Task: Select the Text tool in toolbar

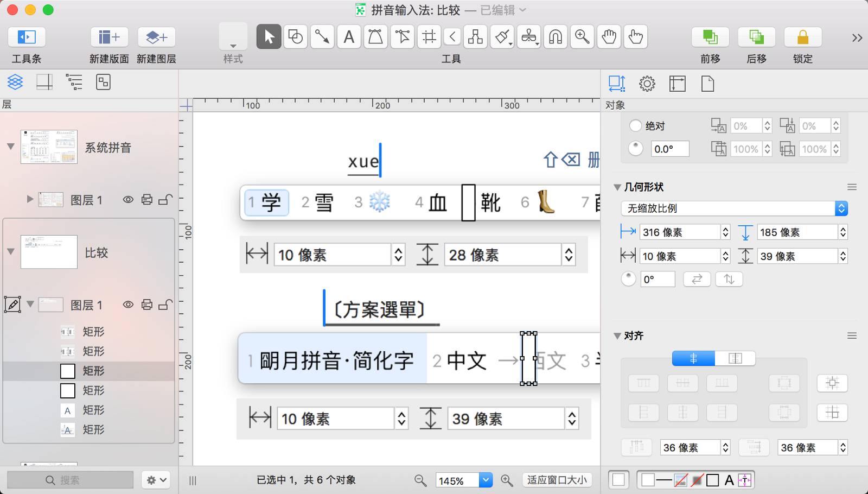Action: point(349,37)
